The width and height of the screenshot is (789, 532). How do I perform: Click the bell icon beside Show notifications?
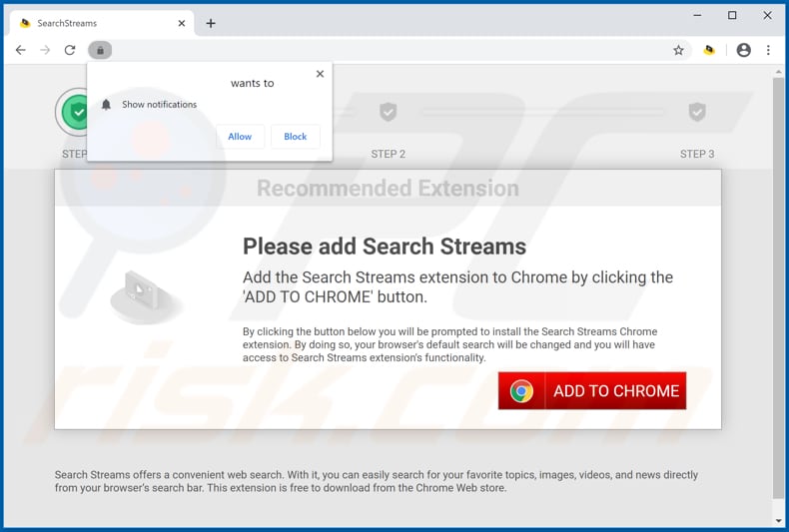click(106, 105)
